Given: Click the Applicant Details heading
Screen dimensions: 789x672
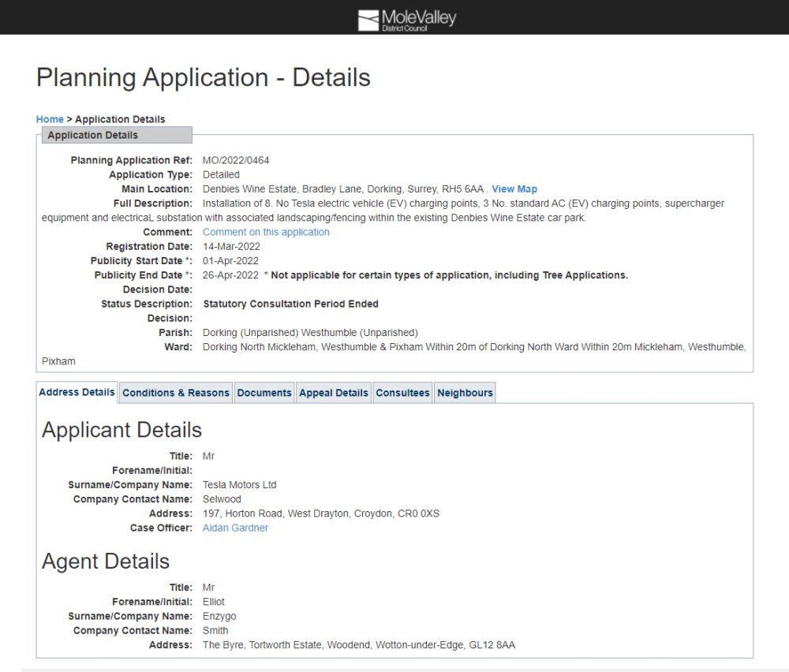Looking at the screenshot, I should [122, 430].
